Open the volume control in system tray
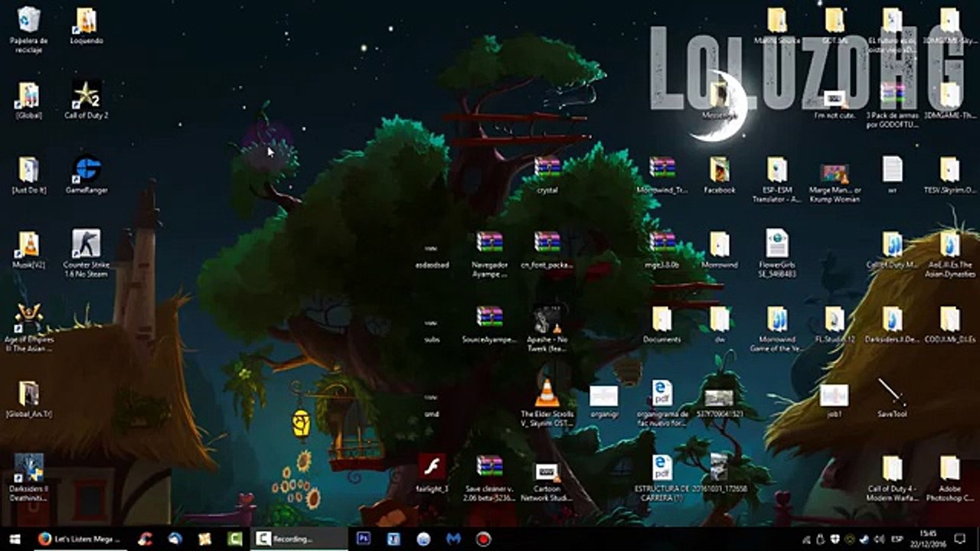Image resolution: width=980 pixels, height=551 pixels. (878, 539)
